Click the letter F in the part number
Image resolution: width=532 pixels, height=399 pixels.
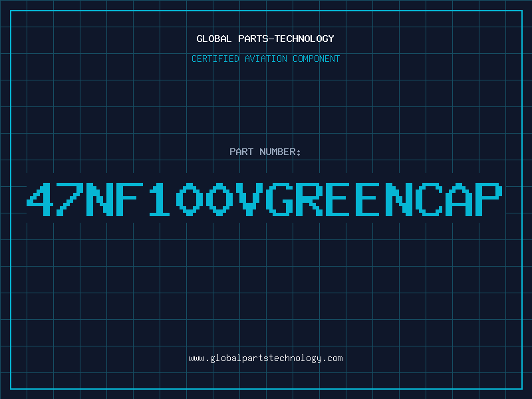(130, 199)
